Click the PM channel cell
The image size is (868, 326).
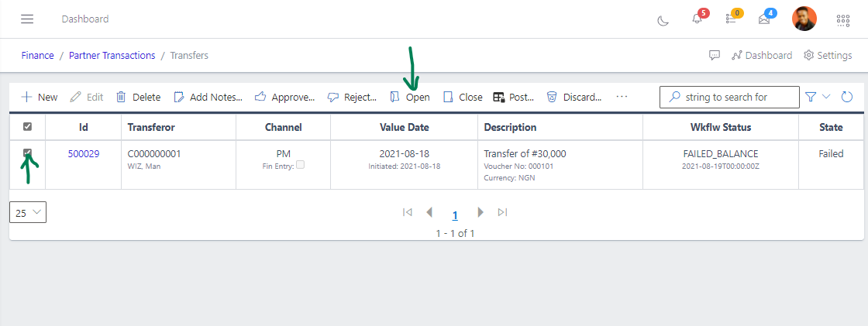284,154
